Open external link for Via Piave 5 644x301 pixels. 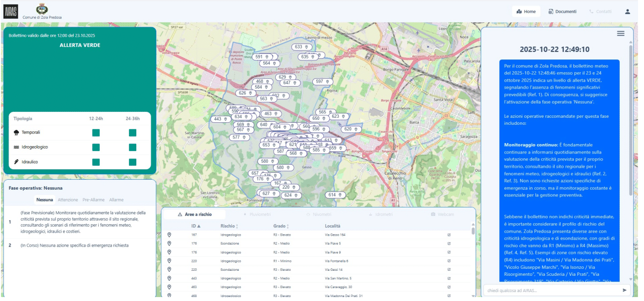point(449,244)
